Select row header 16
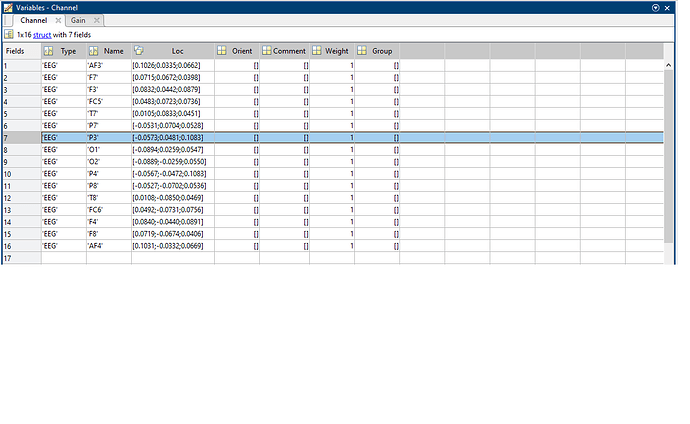 click(x=22, y=246)
